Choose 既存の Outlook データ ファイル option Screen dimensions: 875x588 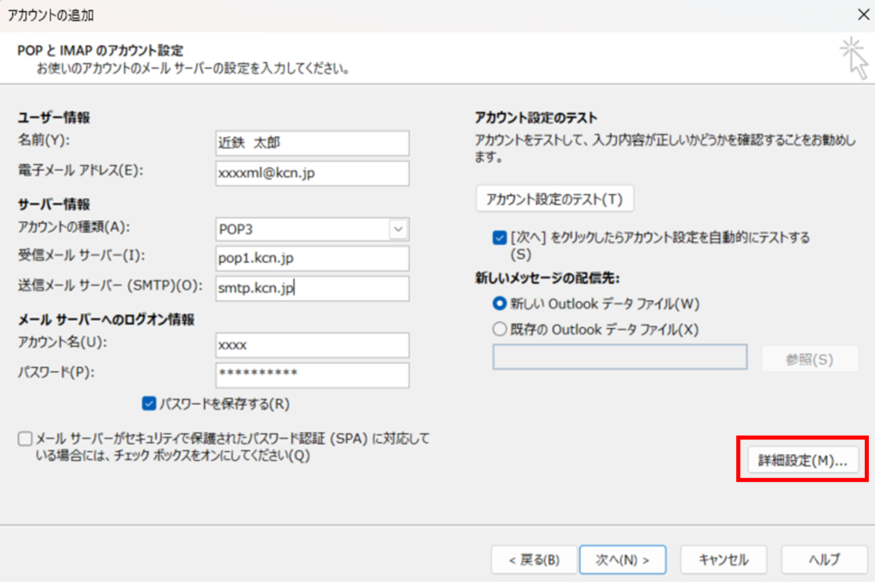[x=498, y=330]
